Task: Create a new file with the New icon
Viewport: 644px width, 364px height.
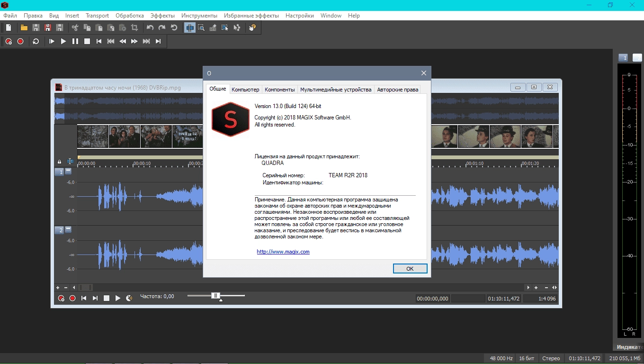Action: (9, 27)
